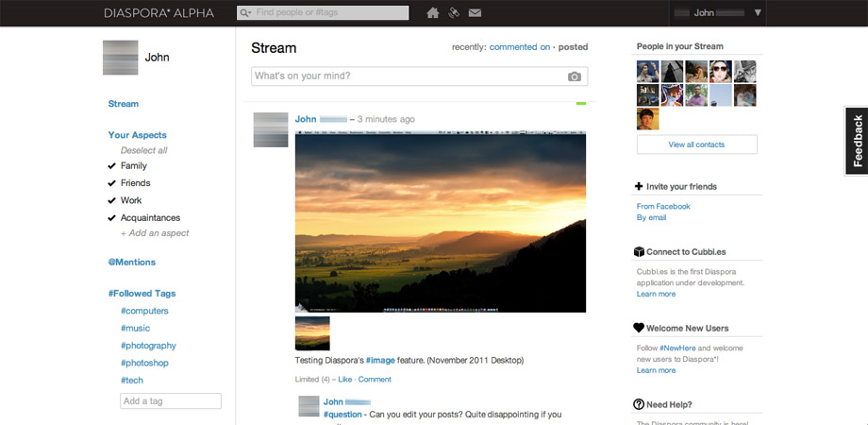Toggle the Friends aspect checkmark

point(112,183)
